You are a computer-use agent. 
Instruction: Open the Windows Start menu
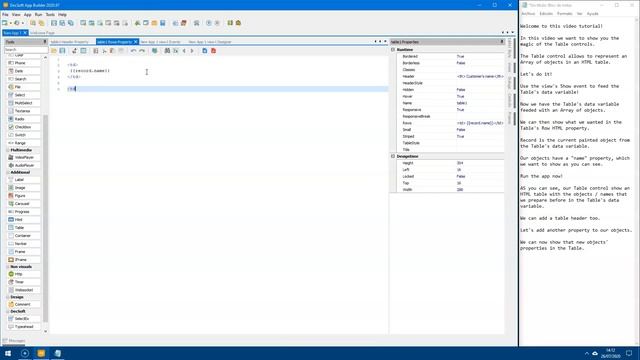[x=8, y=353]
